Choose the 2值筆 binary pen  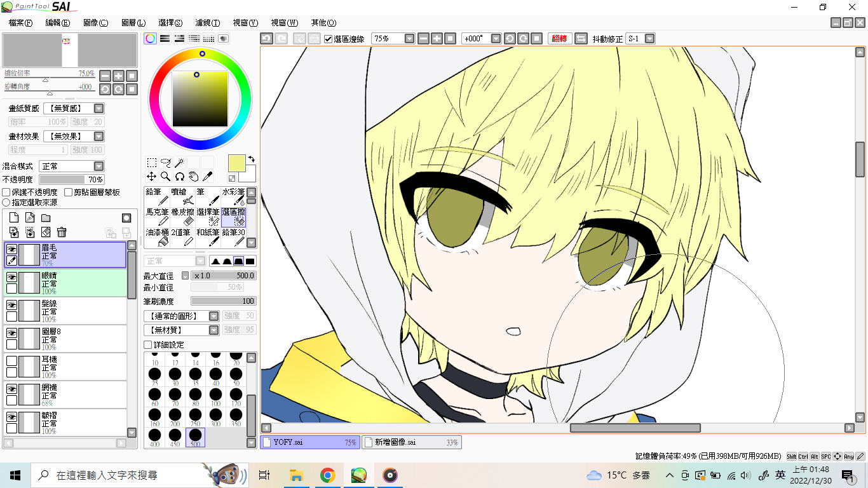(182, 238)
